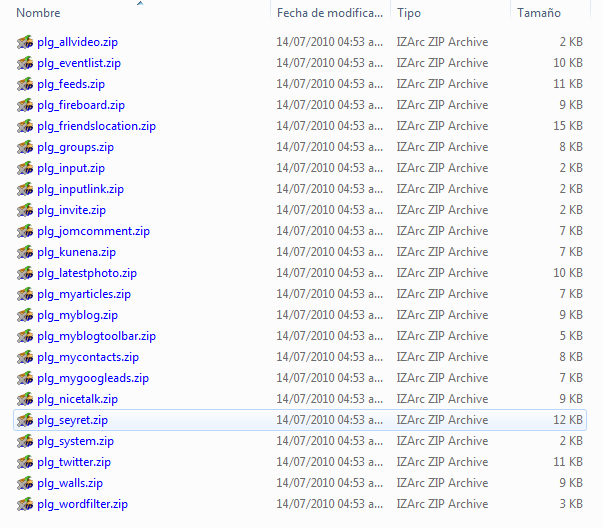Click the zip icon of plg_latestphoto.zip
This screenshot has height=528, width=602.
tap(25, 273)
